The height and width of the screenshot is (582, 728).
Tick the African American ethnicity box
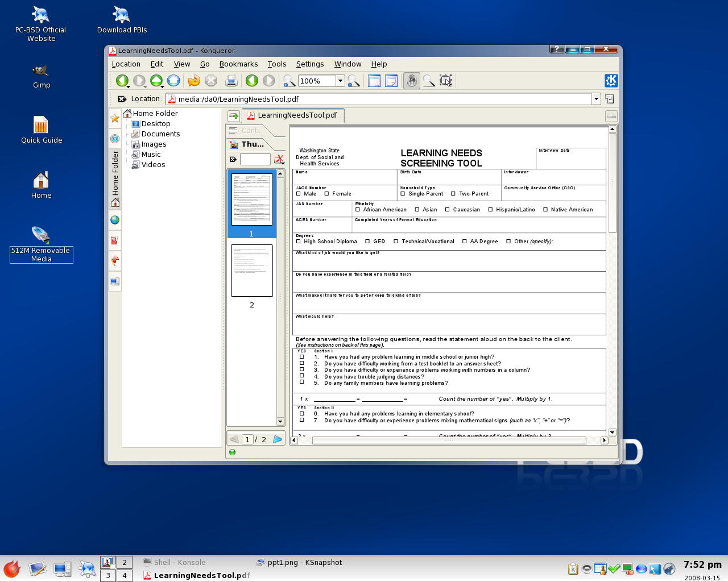358,210
